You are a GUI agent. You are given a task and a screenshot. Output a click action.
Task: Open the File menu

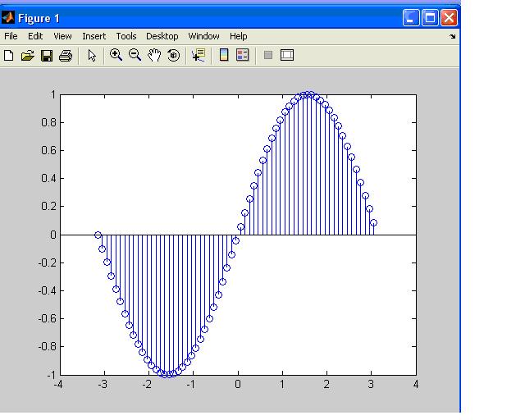tap(11, 36)
